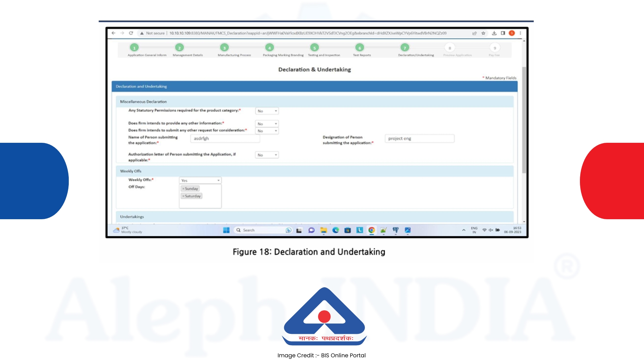Open Chrome three-dot menu
The image size is (644, 362).
[x=520, y=33]
